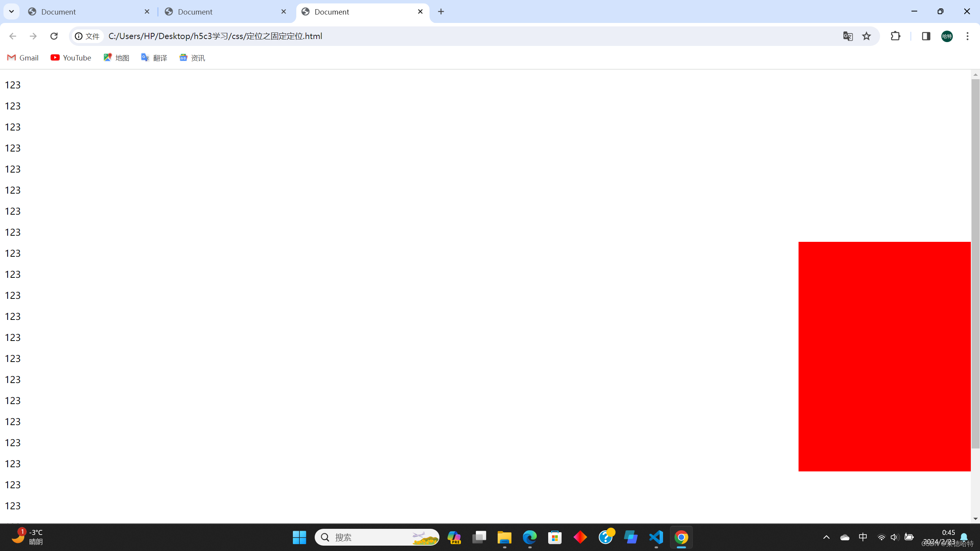
Task: Click the reload page icon
Action: coord(54,36)
